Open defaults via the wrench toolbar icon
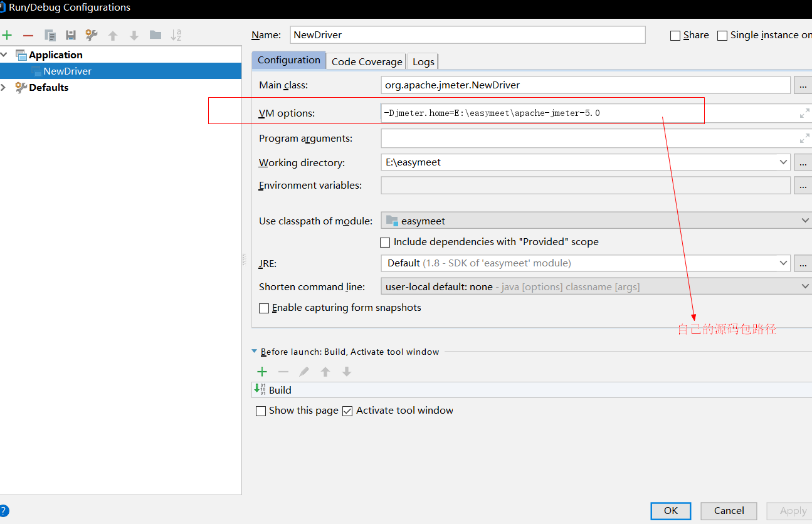Image resolution: width=812 pixels, height=524 pixels. (92, 35)
